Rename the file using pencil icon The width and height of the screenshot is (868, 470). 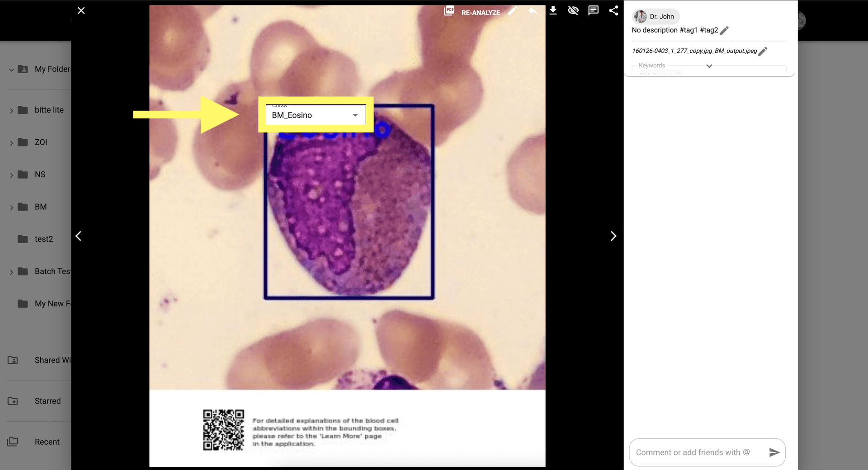(763, 52)
